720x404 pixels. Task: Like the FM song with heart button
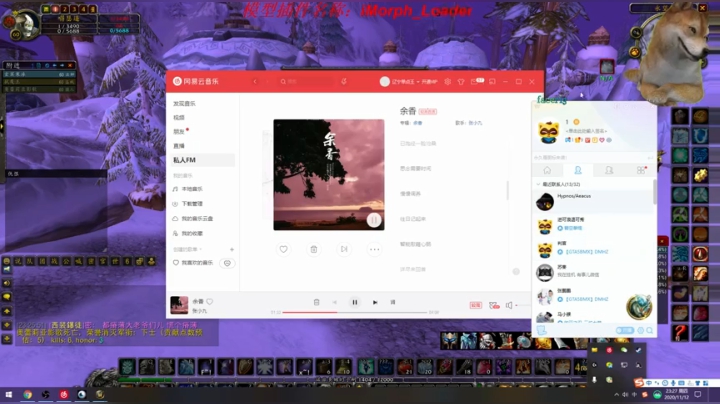283,249
